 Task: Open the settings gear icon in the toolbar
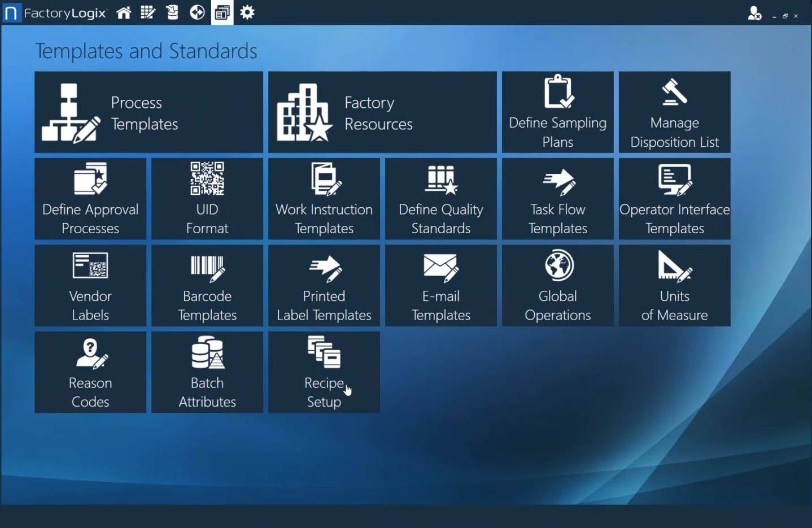[x=247, y=12]
